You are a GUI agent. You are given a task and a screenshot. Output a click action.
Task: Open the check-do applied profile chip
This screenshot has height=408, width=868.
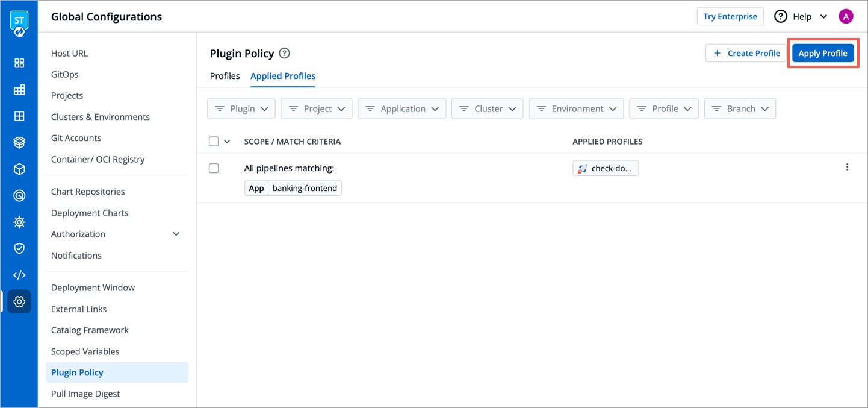[x=606, y=168]
